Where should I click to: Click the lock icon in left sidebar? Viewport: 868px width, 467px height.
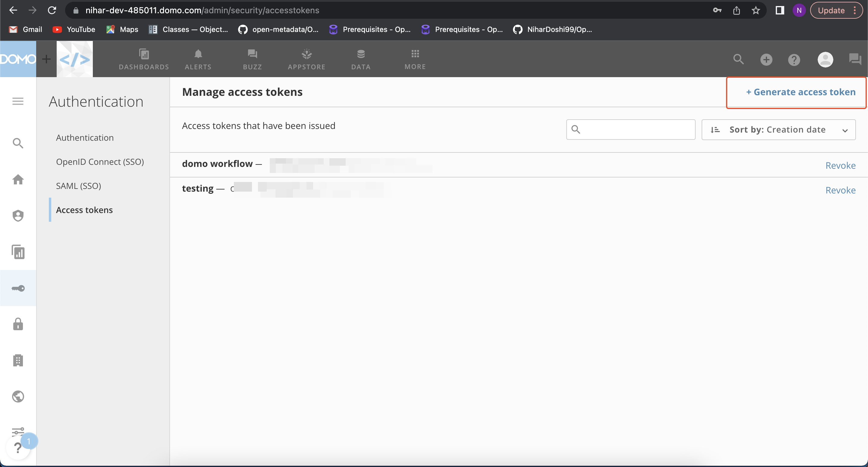(18, 324)
